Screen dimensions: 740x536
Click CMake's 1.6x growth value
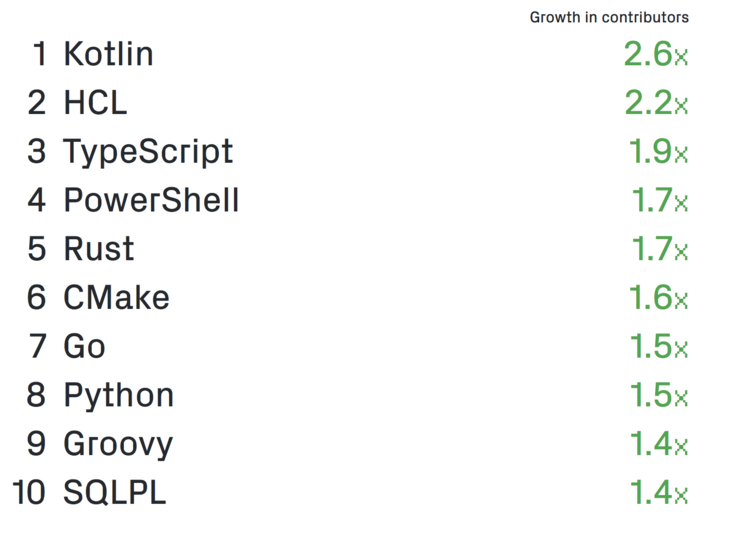click(659, 297)
